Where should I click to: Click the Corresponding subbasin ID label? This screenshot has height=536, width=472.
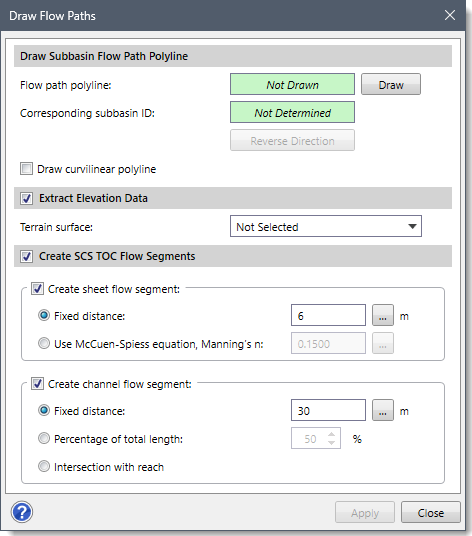(87, 113)
